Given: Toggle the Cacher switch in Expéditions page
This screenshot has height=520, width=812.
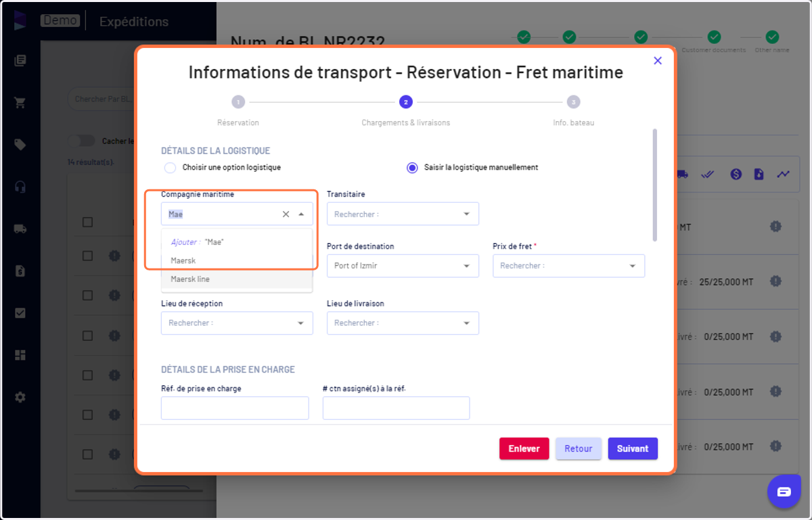Looking at the screenshot, I should [x=82, y=141].
